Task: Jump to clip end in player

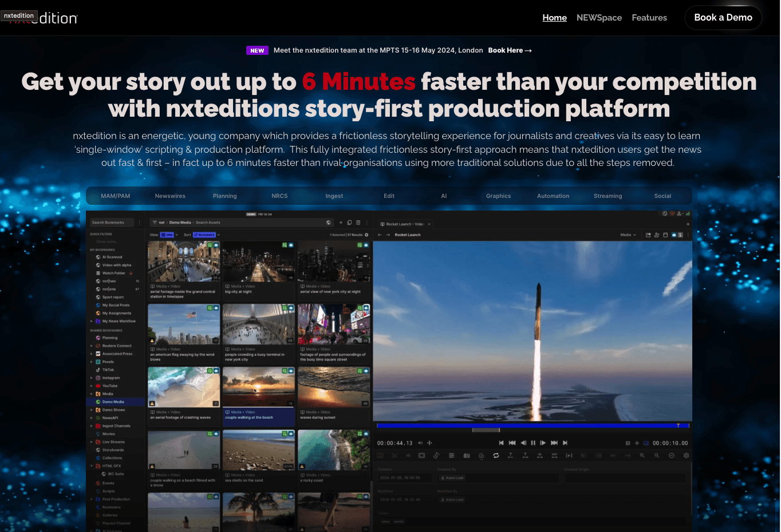Action: pyautogui.click(x=565, y=443)
